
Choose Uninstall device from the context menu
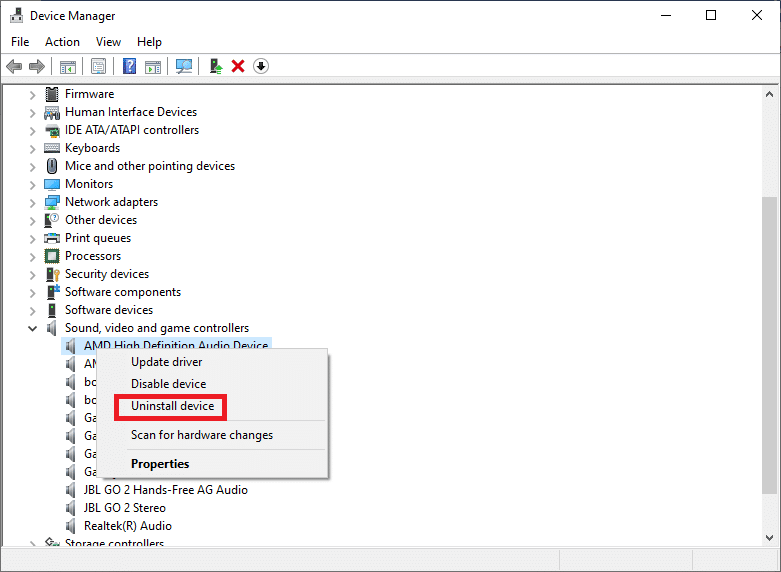(172, 406)
